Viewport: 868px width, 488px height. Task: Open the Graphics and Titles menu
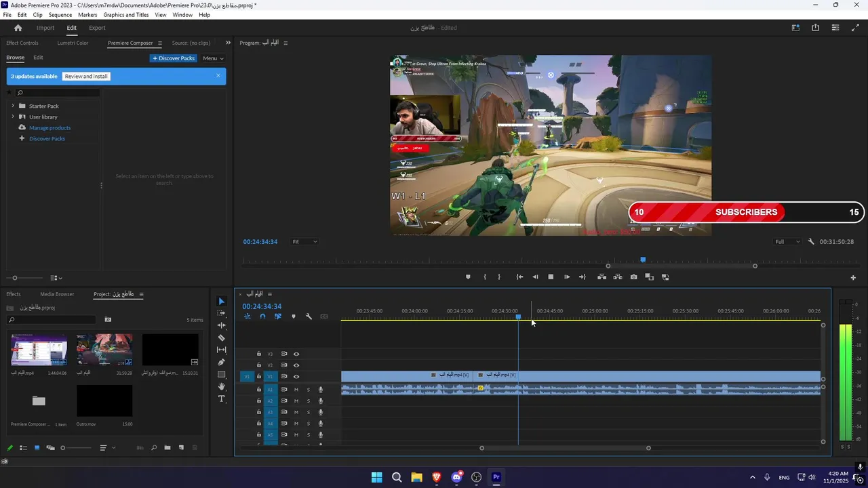click(126, 15)
